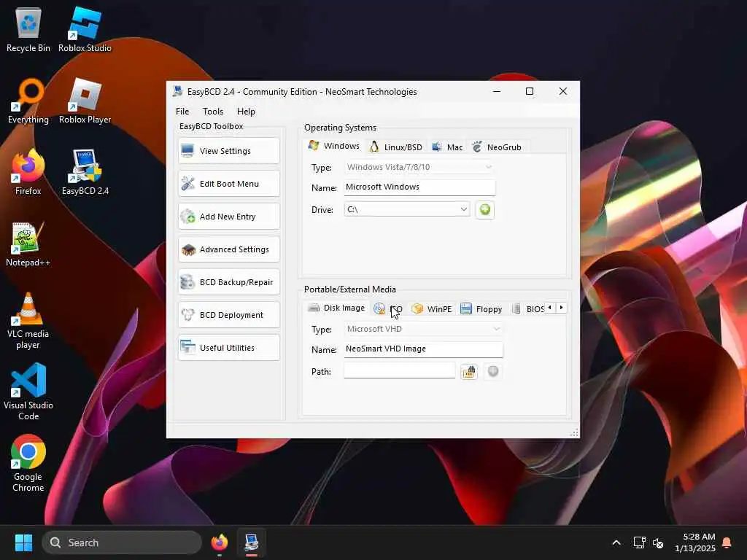Click the greyed add button beside Path
Image resolution: width=747 pixels, height=560 pixels.
click(493, 371)
